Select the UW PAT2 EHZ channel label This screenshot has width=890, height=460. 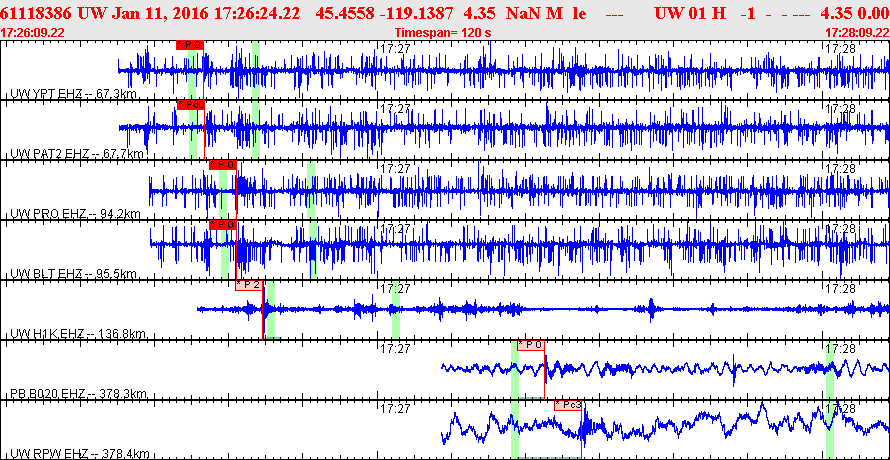point(77,154)
